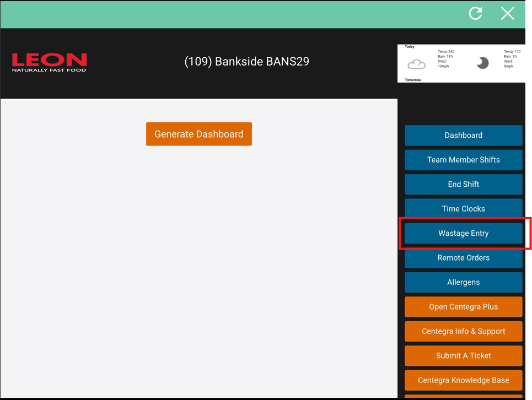
Task: Click the moon icon in the weather widget
Action: pos(482,63)
